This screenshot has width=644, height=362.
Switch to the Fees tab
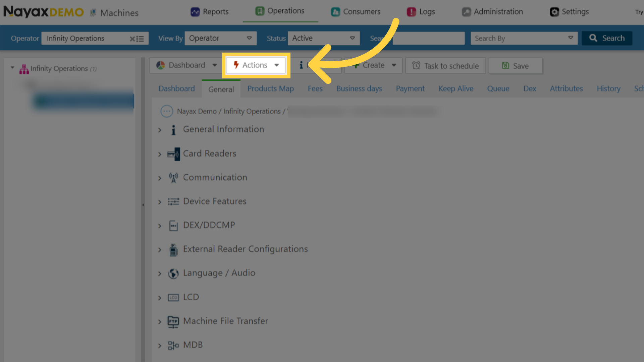[315, 88]
